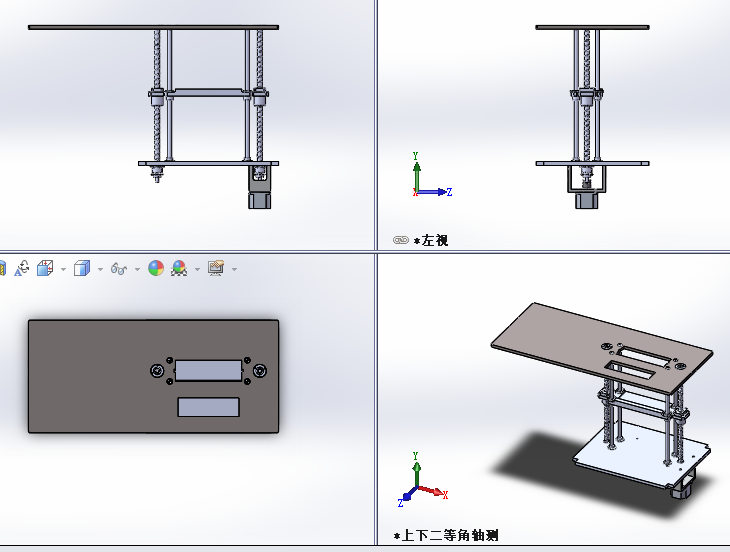This screenshot has width=730, height=552.
Task: Expand the Apply Scene dropdown arrow
Action: click(x=197, y=269)
